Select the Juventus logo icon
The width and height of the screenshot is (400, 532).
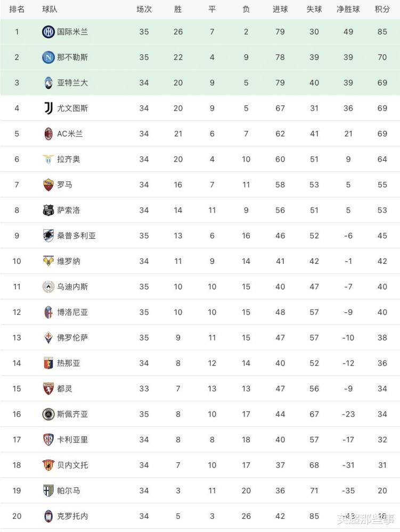pos(48,108)
